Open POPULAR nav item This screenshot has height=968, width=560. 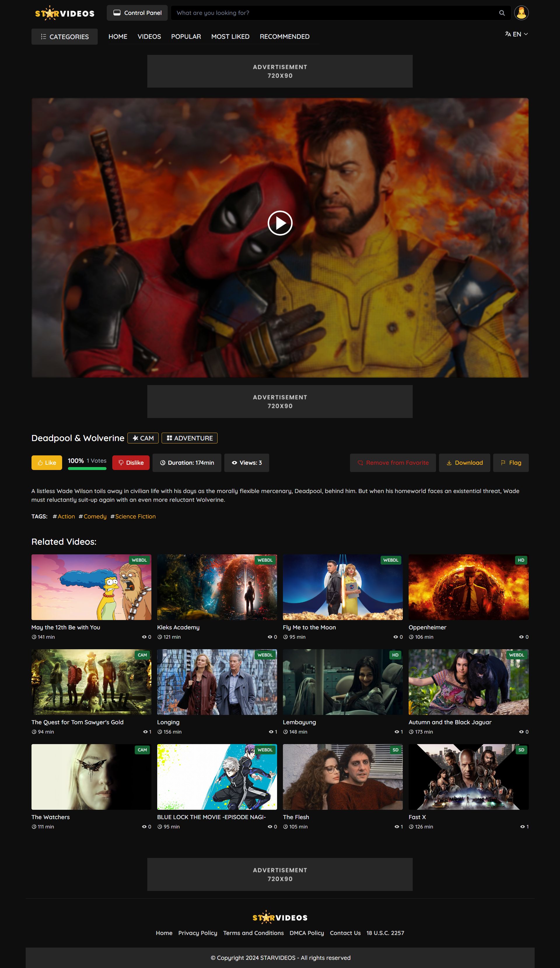186,36
